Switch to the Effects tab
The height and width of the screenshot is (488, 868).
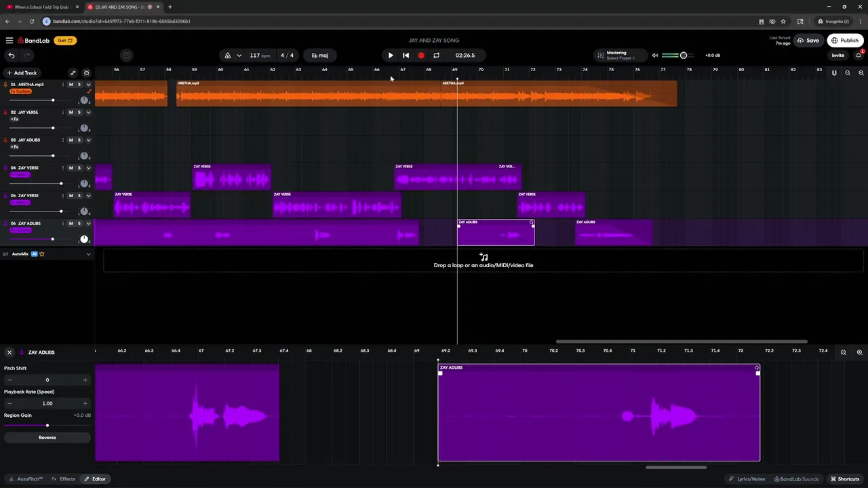click(64, 479)
